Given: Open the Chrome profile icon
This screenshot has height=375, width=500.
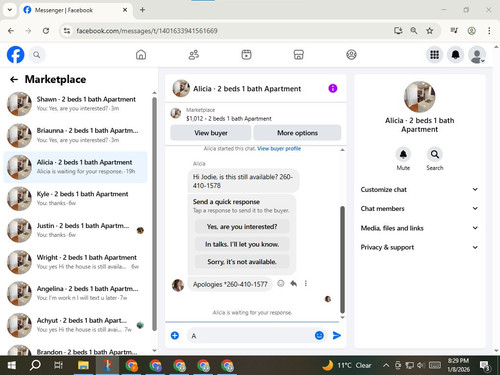Looking at the screenshot, I should click(x=471, y=31).
